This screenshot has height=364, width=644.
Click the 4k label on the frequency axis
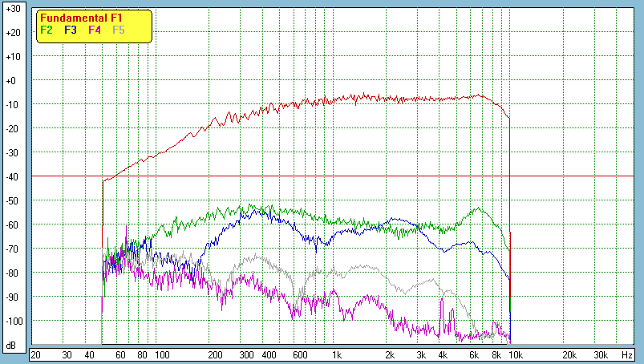click(443, 354)
